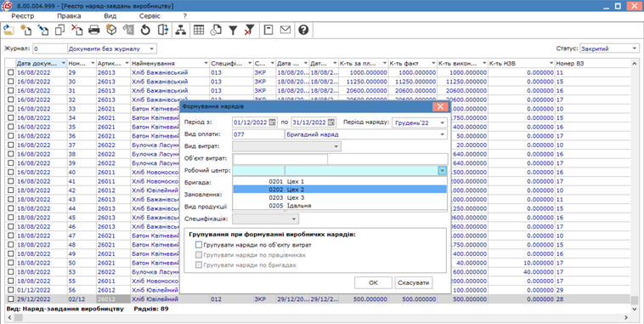The image size is (644, 324).
Task: Expand the Журнал dropdown
Action: [151, 48]
